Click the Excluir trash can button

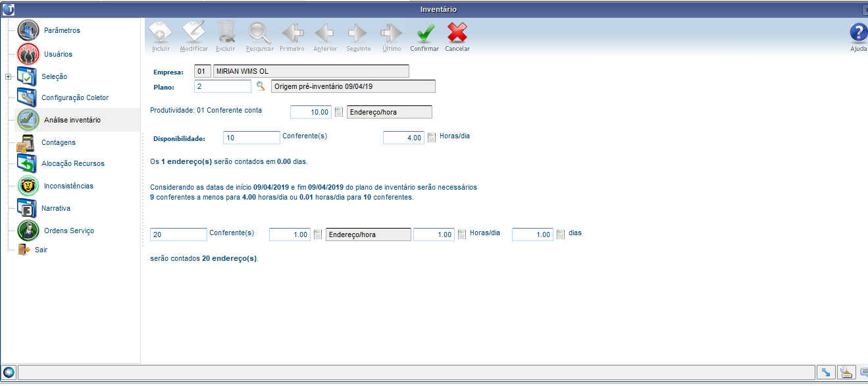click(x=226, y=36)
